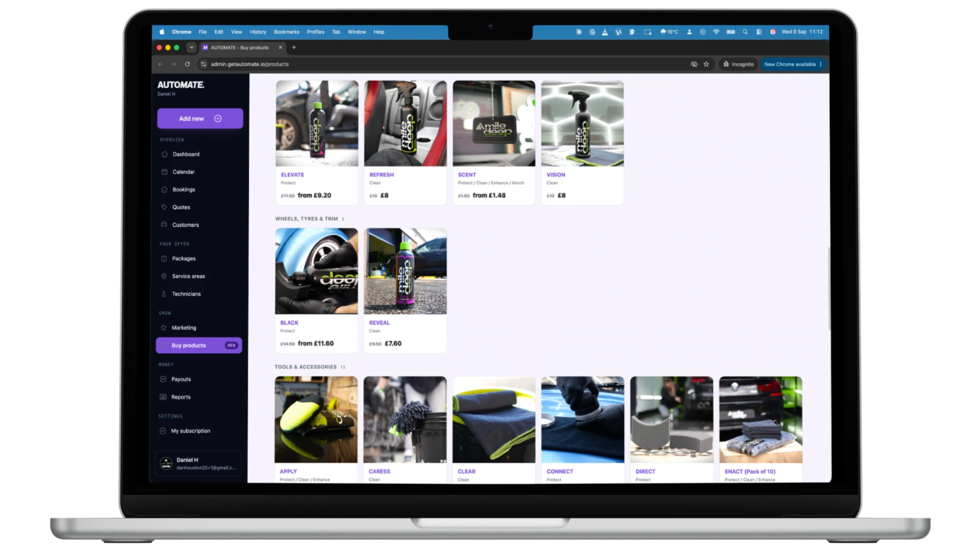
Task: Click the date and time in menu bar
Action: pyautogui.click(x=802, y=32)
